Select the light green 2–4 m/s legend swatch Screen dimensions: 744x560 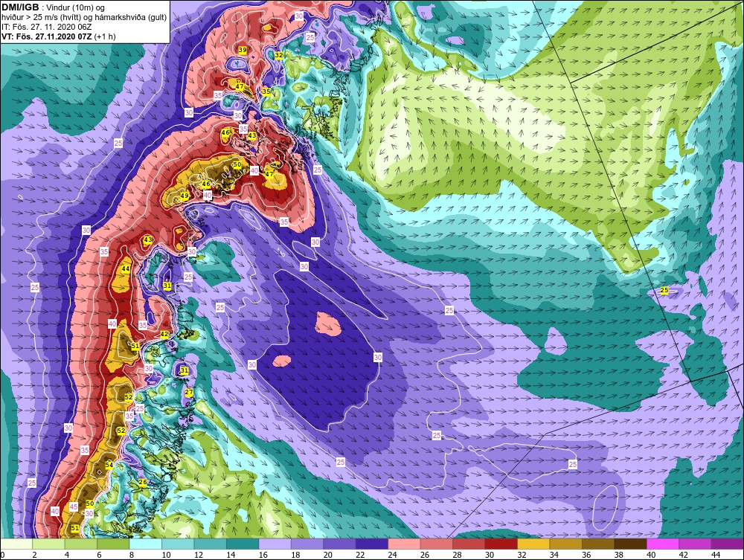click(48, 544)
